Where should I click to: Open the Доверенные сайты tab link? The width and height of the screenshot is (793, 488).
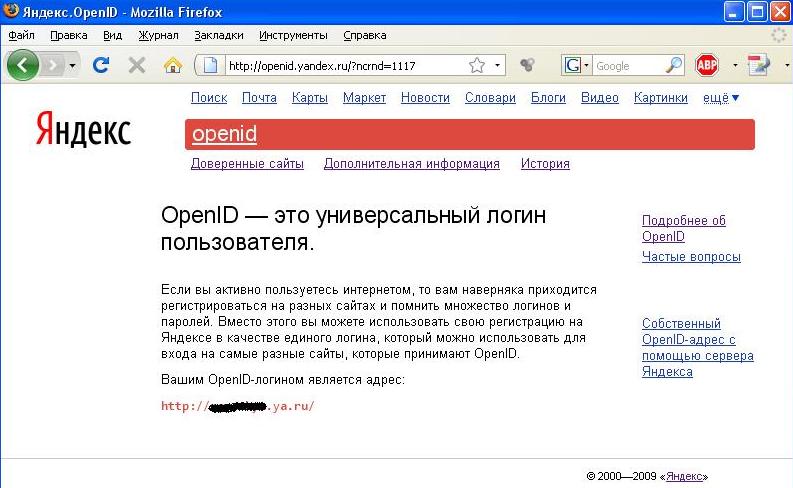247,164
